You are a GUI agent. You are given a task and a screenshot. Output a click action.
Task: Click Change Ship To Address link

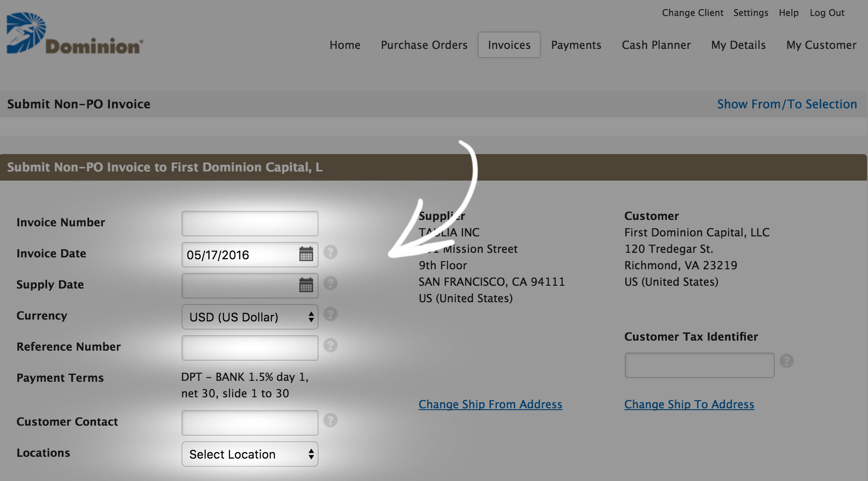coord(689,405)
